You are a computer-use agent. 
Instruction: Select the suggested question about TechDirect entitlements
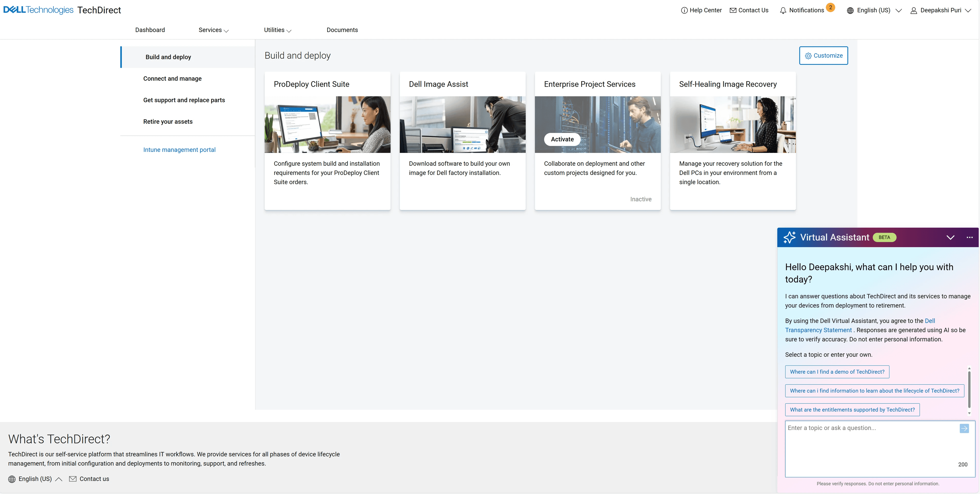point(852,409)
